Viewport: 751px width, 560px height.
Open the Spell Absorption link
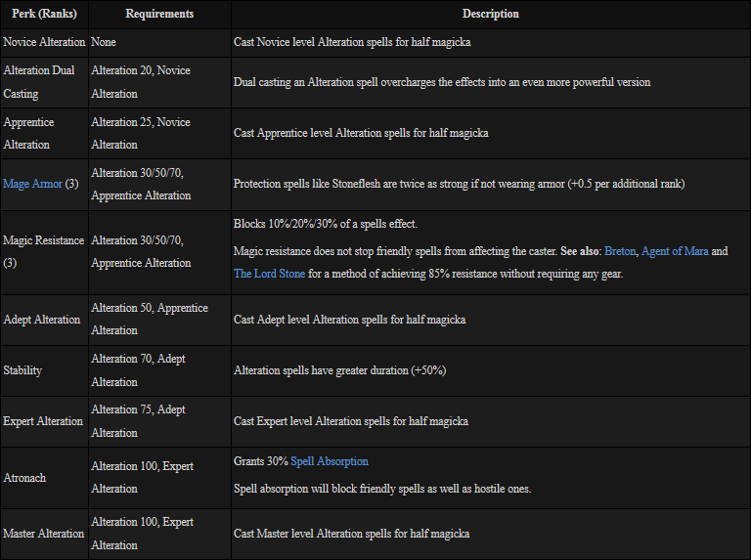[330, 460]
